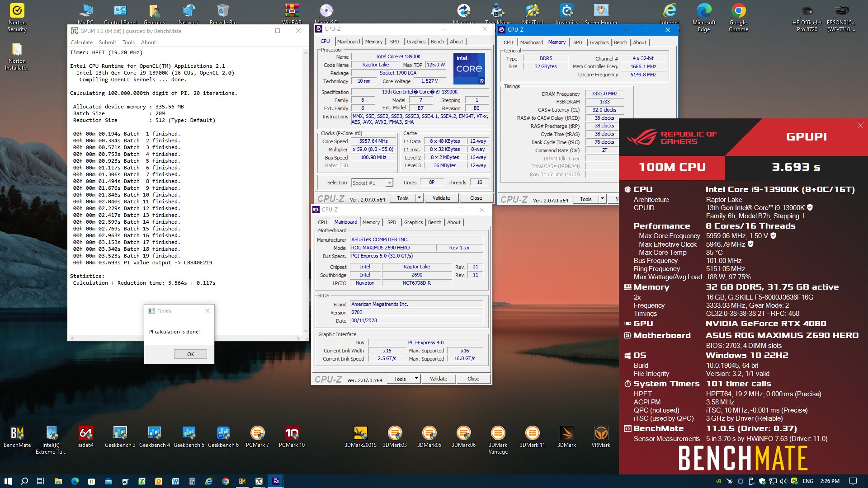Click Close in Mainboard CPU-Z window

click(x=473, y=379)
